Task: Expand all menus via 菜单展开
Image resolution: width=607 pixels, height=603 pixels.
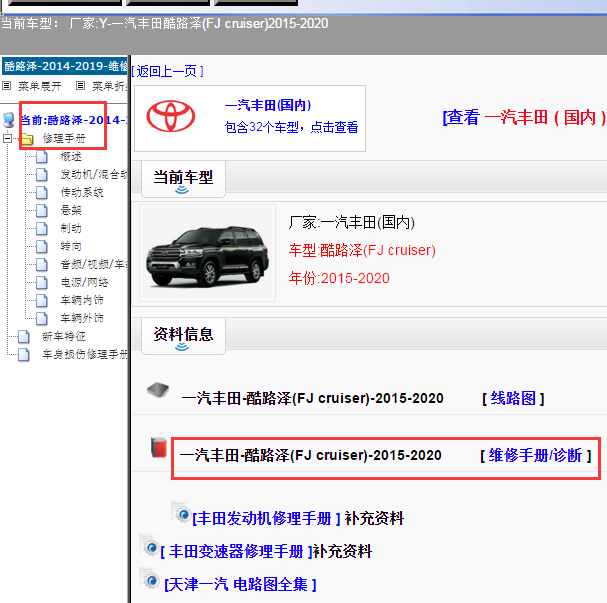Action: pos(39,86)
